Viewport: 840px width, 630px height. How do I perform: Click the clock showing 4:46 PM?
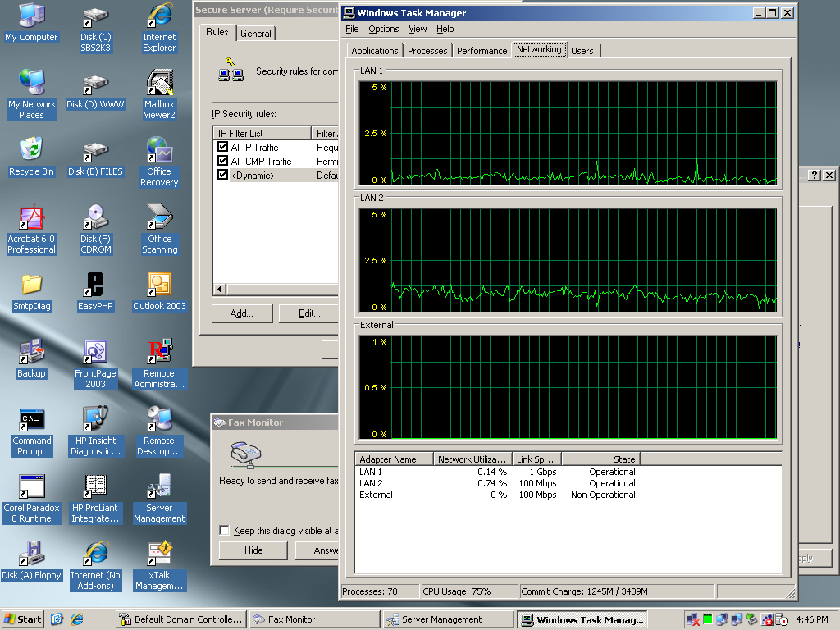click(x=811, y=619)
